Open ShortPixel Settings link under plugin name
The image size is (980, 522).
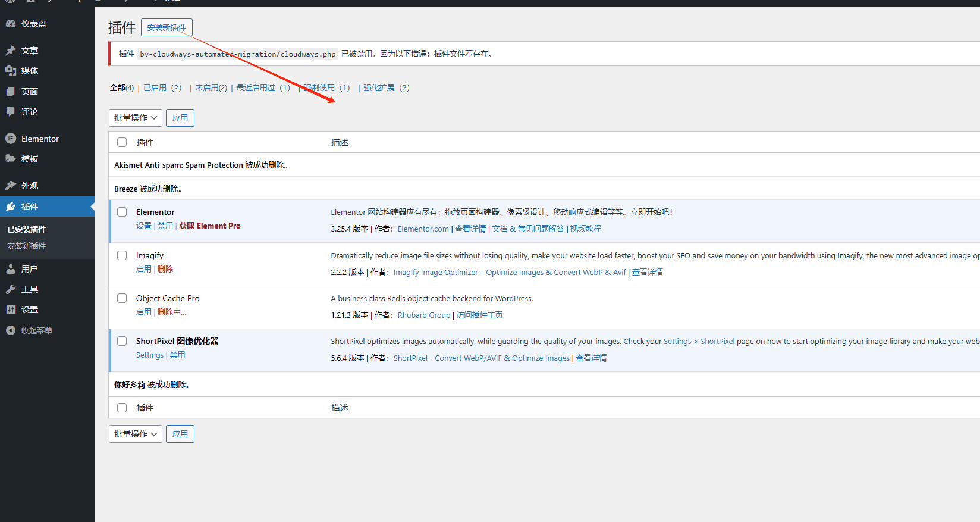[150, 355]
